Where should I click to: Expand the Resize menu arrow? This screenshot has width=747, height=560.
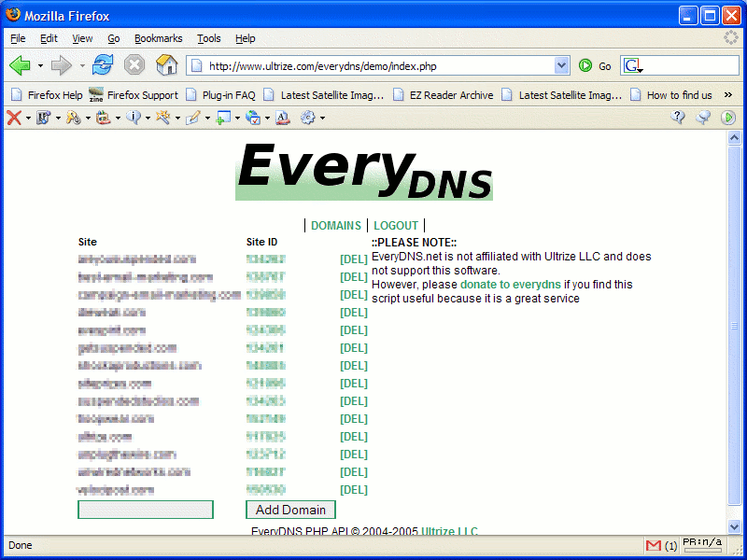(237, 119)
